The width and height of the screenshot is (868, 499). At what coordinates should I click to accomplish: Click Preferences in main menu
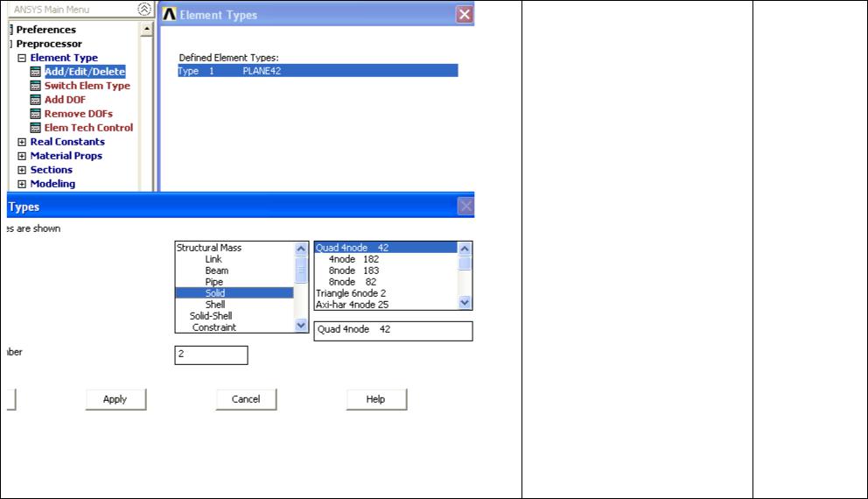[x=46, y=30]
